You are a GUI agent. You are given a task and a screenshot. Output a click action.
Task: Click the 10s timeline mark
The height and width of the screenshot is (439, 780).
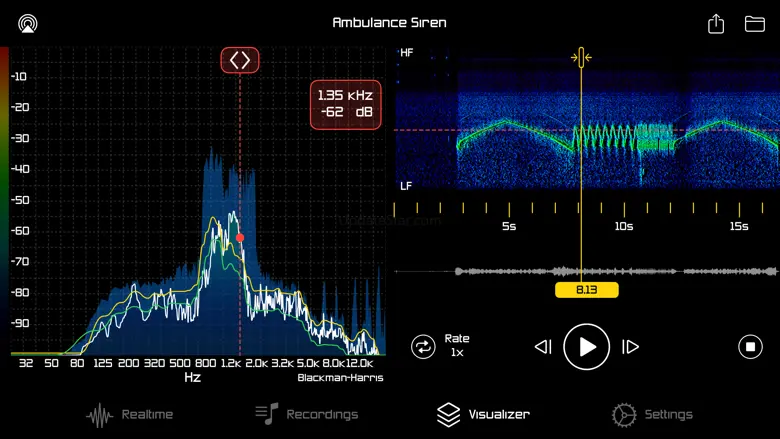pyautogui.click(x=624, y=226)
